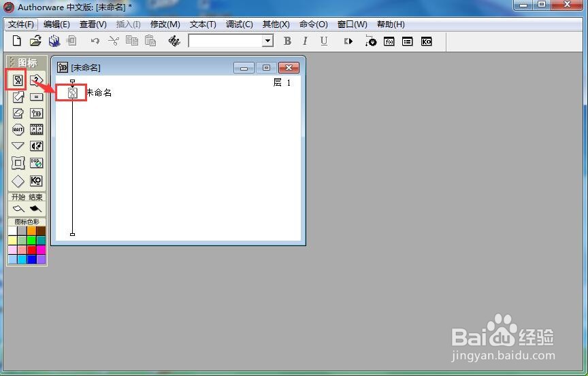Open the Control Panel toolbar icon
Viewport: 588px width, 376px height.
pos(370,41)
